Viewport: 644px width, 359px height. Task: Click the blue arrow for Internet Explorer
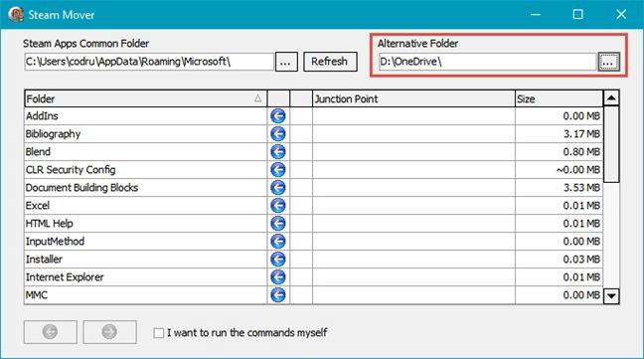click(x=278, y=277)
